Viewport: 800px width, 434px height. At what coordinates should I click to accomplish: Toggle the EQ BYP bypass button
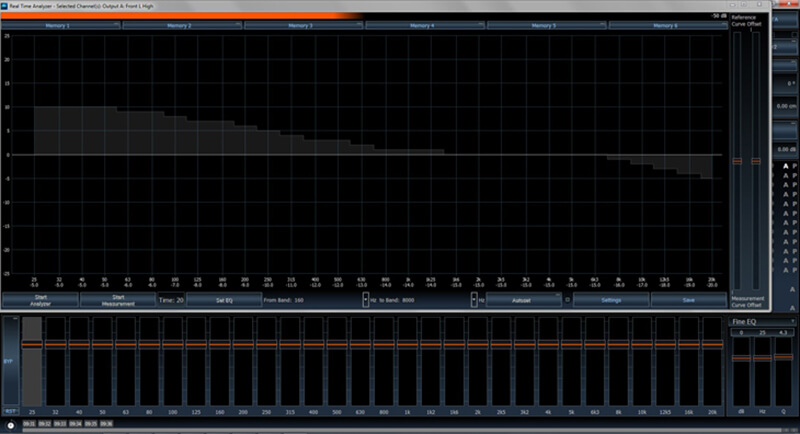click(x=10, y=361)
